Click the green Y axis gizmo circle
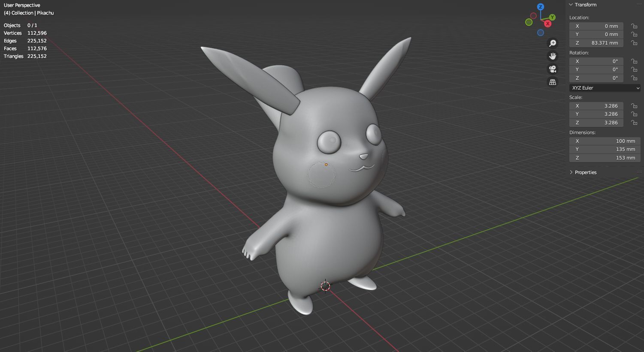The width and height of the screenshot is (644, 352). (552, 17)
